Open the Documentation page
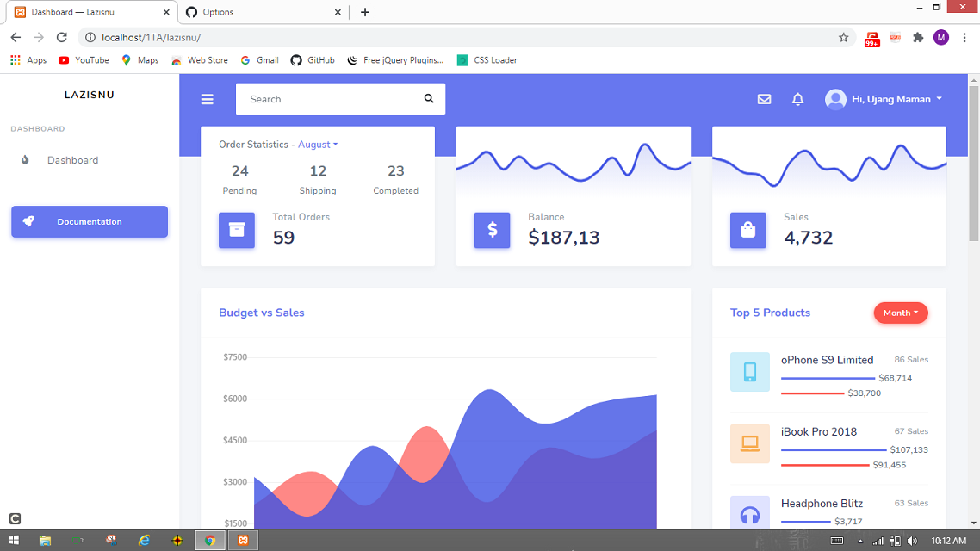The width and height of the screenshot is (980, 551). [89, 221]
